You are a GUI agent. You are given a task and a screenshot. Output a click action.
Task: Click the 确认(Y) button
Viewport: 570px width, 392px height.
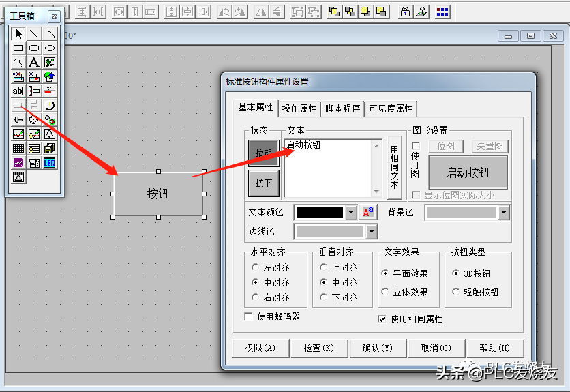(378, 348)
